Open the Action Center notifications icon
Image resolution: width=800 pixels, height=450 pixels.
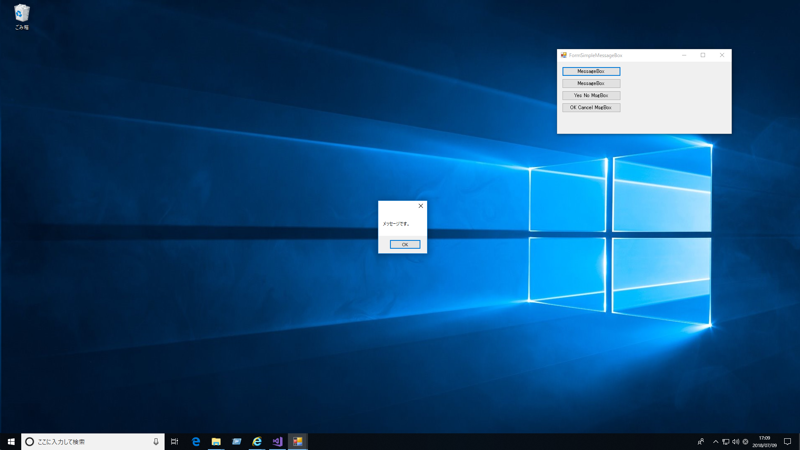[787, 441]
